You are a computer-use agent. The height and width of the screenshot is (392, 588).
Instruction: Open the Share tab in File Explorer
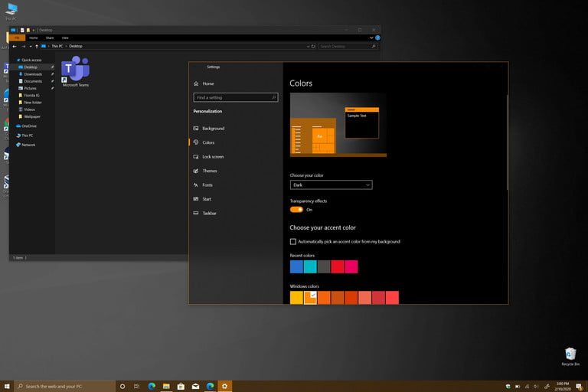click(50, 38)
